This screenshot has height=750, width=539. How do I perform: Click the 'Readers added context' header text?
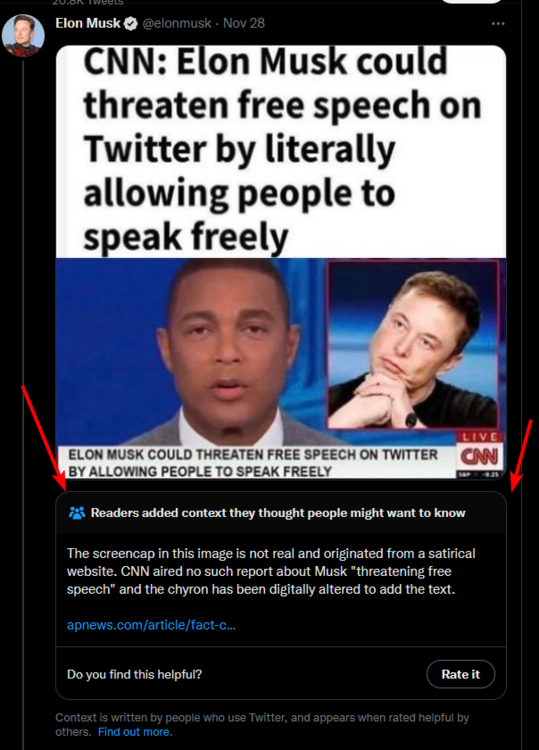(x=278, y=513)
